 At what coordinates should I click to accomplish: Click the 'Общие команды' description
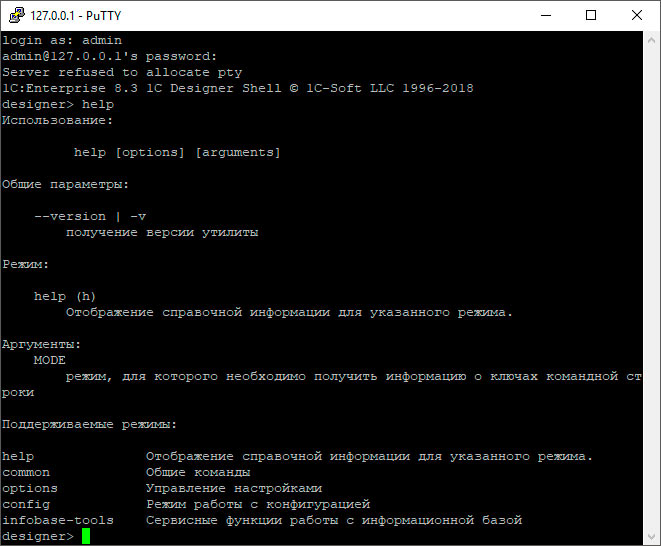198,472
